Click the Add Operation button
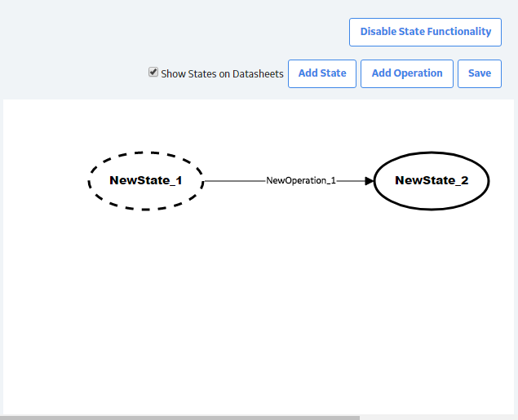This screenshot has height=420, width=518. (x=407, y=73)
